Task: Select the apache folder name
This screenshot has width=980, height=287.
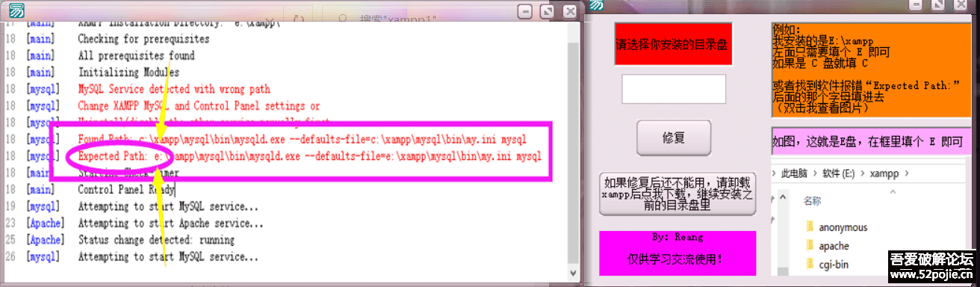Action: point(834,246)
